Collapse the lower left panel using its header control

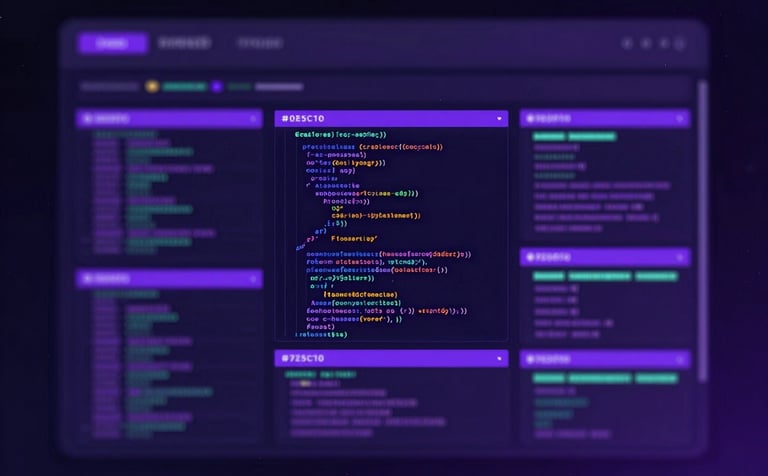coord(253,279)
